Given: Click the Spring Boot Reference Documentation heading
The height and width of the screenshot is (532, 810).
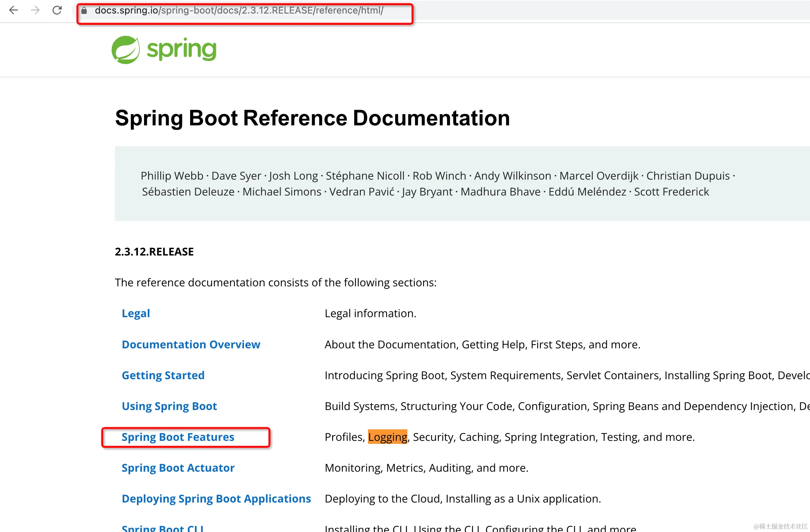Looking at the screenshot, I should pos(312,118).
